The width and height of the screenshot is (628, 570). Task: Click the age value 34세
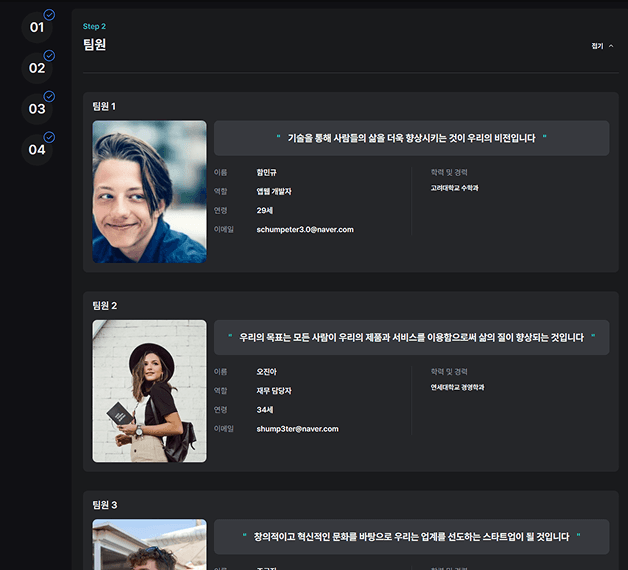pos(265,410)
